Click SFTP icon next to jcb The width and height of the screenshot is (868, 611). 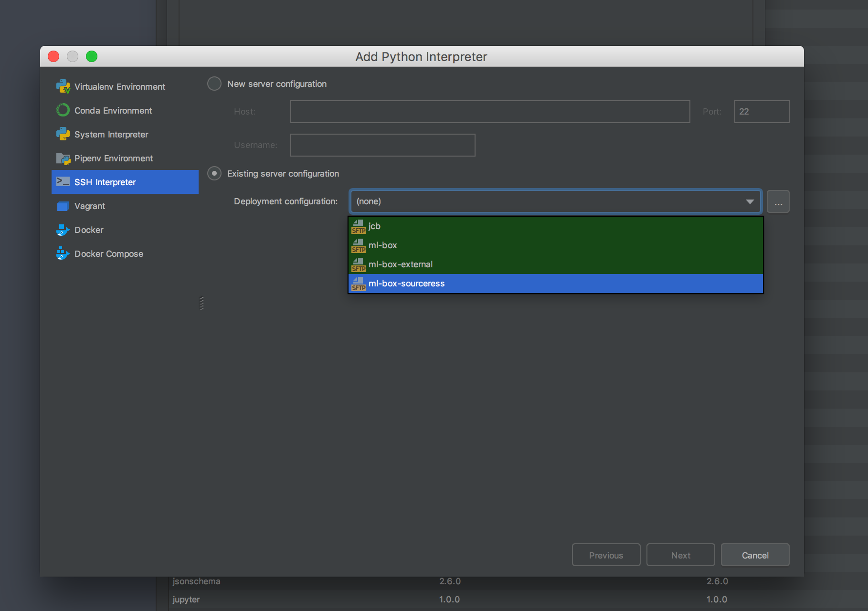click(x=359, y=226)
